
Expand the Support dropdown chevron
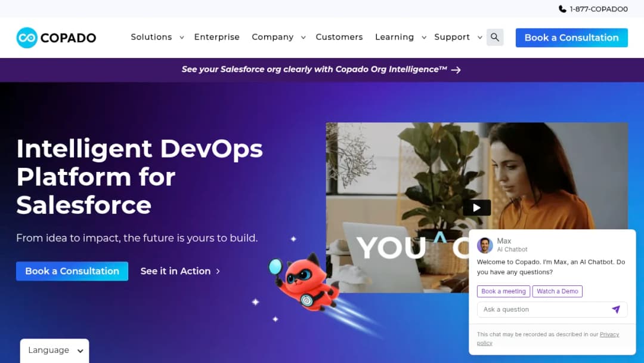[x=479, y=38]
